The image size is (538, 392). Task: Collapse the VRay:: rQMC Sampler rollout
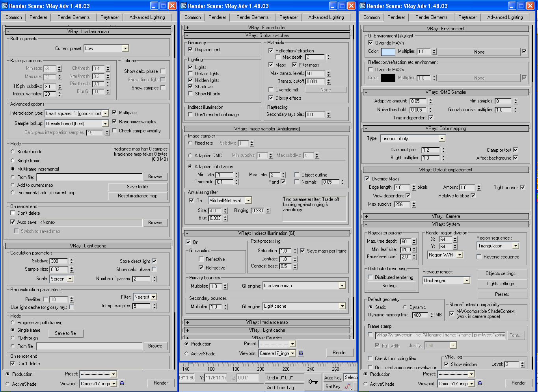click(x=446, y=92)
